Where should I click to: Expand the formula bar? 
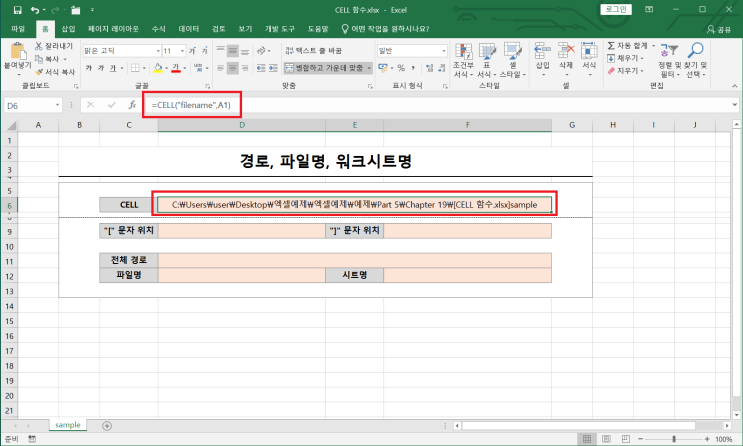point(734,105)
